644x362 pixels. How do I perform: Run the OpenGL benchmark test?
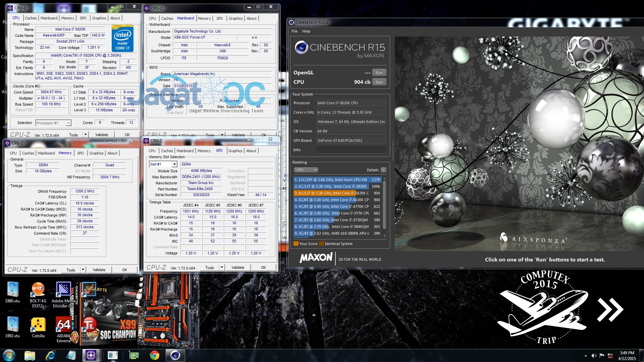point(379,73)
